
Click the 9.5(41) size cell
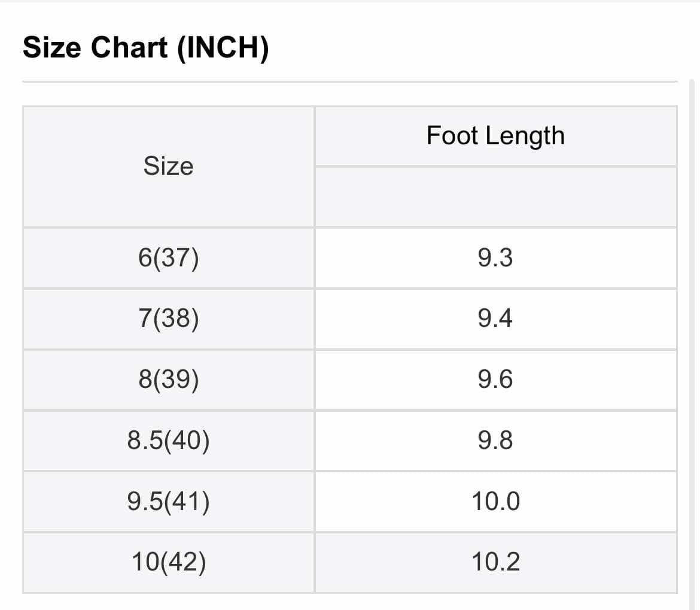(x=168, y=502)
